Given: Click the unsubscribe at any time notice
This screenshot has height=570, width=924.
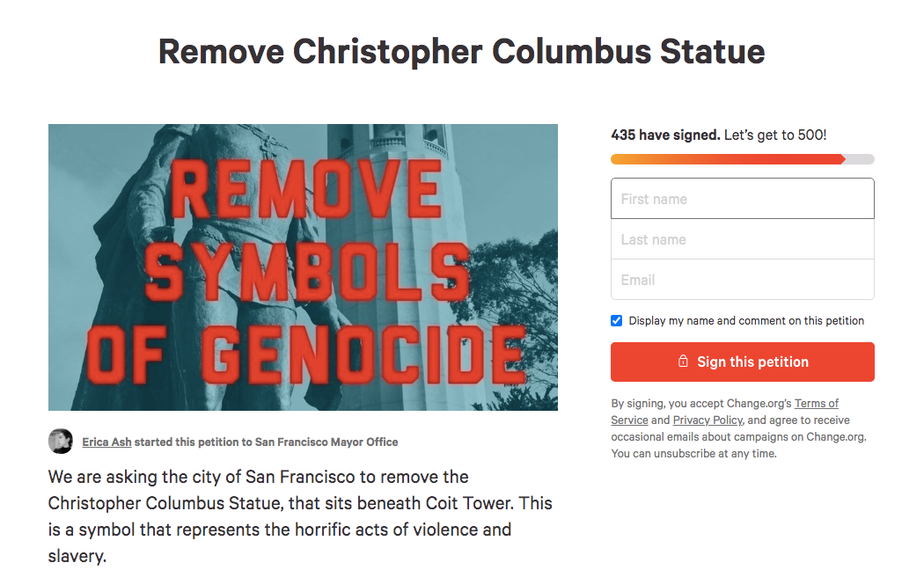Looking at the screenshot, I should [x=693, y=454].
